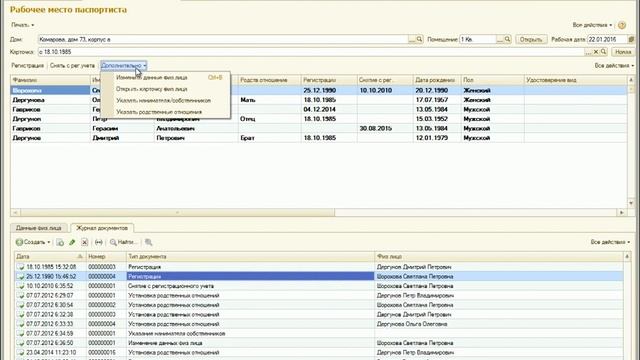Click into the Помещение input field
The width and height of the screenshot is (640, 360).
point(478,40)
